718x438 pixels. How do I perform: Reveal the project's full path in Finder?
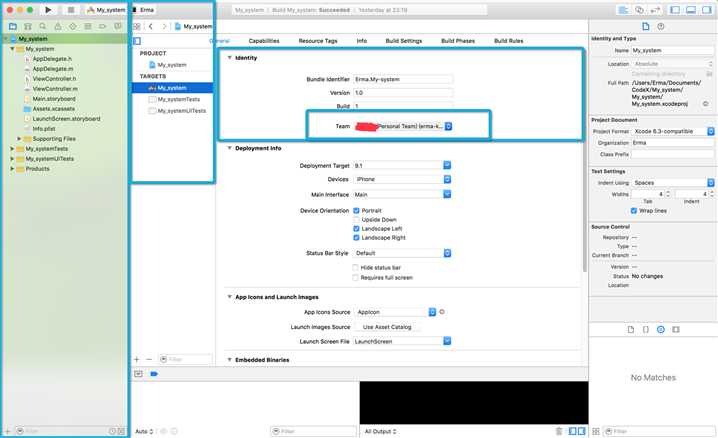point(706,104)
